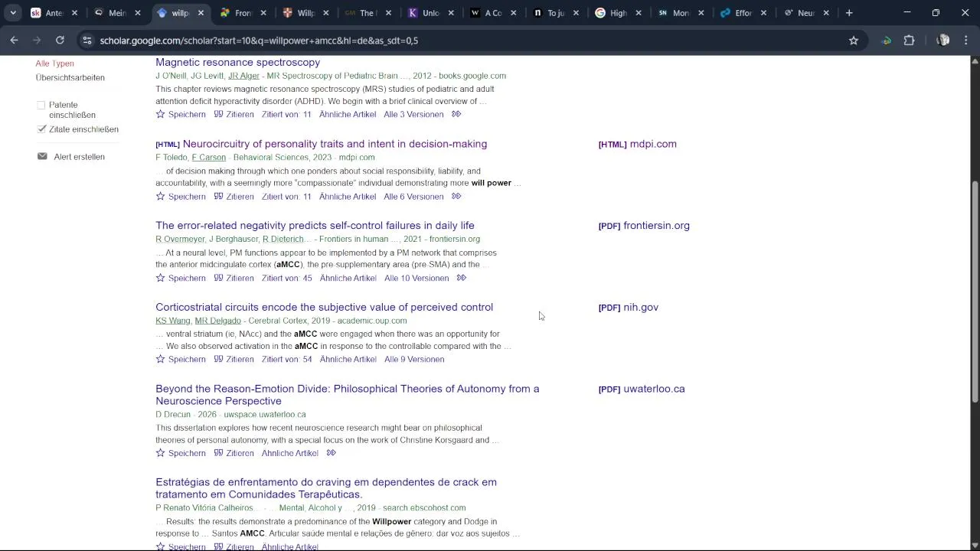Cite the Beyond the Reason-Emotion Divide dissertation

click(234, 453)
